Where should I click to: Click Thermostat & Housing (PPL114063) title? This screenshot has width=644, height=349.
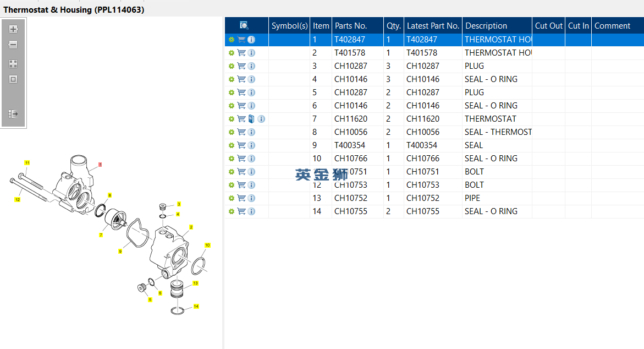point(74,9)
